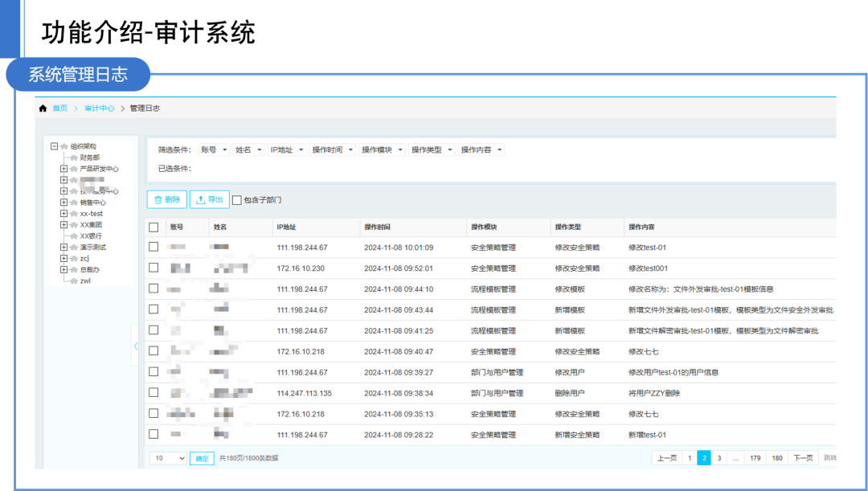The image size is (868, 491).
Task: Expand the 总裁办 tree node
Action: (x=63, y=270)
